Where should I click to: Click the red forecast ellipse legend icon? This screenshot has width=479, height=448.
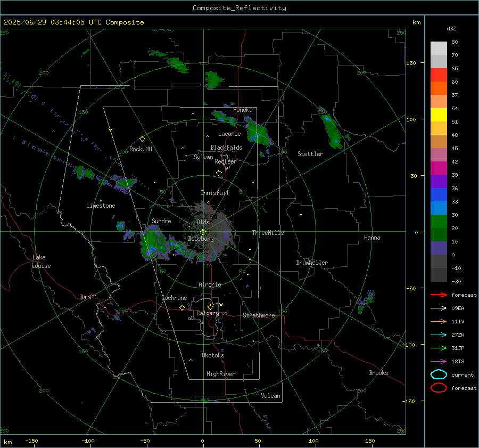(x=439, y=388)
